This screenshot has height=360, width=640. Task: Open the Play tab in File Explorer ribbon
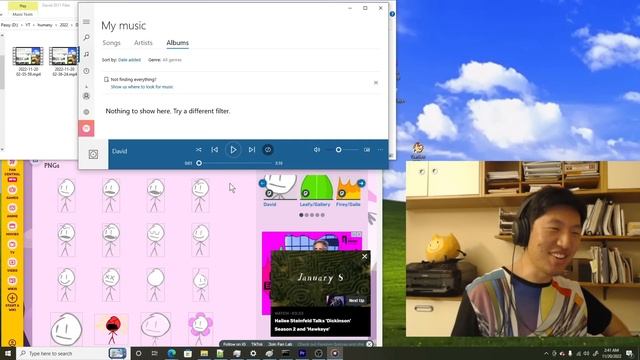tap(23, 6)
